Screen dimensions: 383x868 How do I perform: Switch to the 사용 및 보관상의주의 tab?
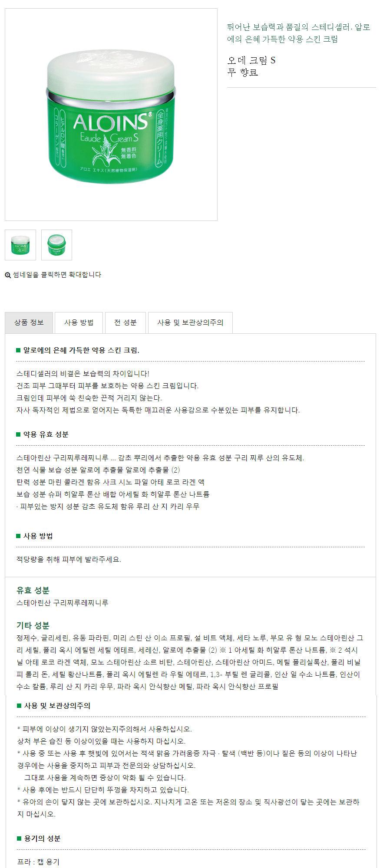(x=190, y=322)
